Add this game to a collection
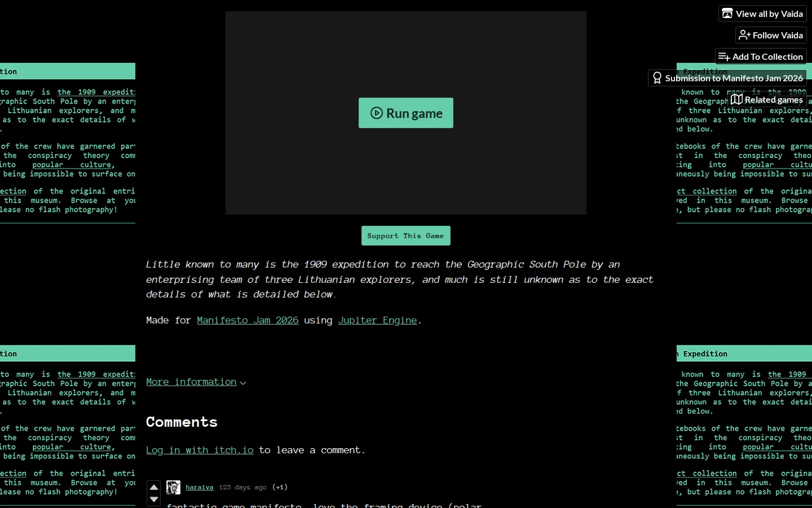This screenshot has width=812, height=508. coord(761,56)
